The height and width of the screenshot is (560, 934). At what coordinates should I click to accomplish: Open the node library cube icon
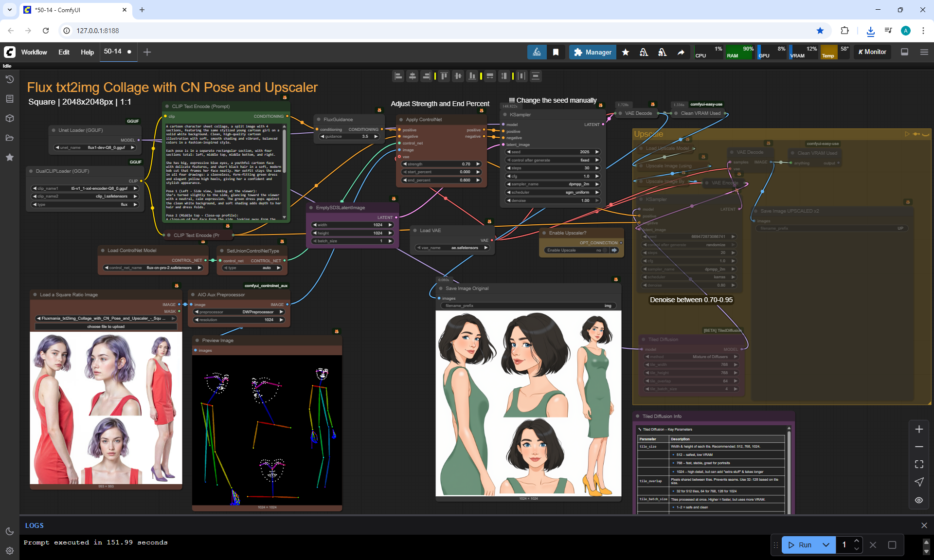coord(10,118)
